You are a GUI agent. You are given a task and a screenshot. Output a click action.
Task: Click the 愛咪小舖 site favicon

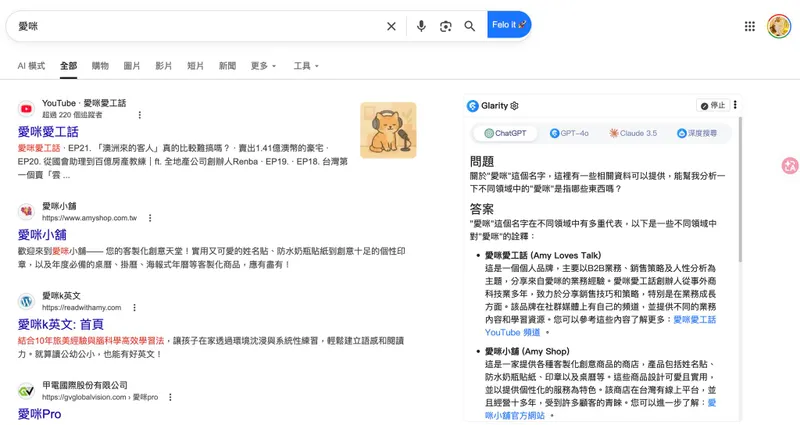coord(26,211)
